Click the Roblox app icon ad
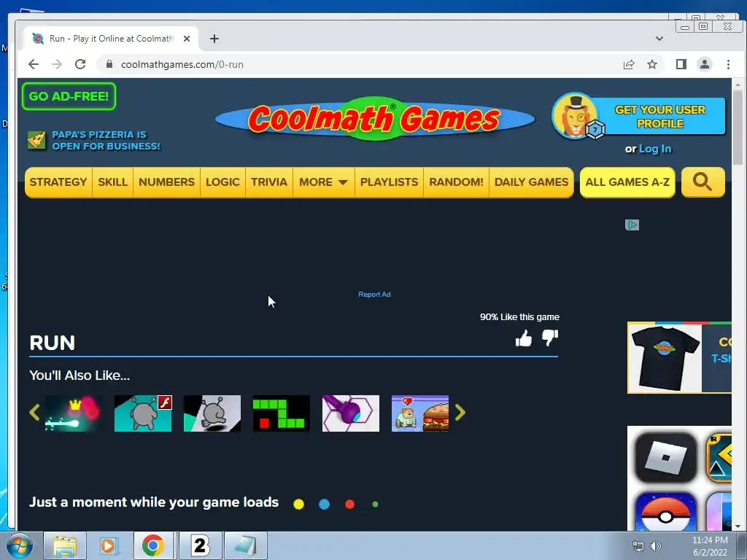The height and width of the screenshot is (560, 747). 665,458
